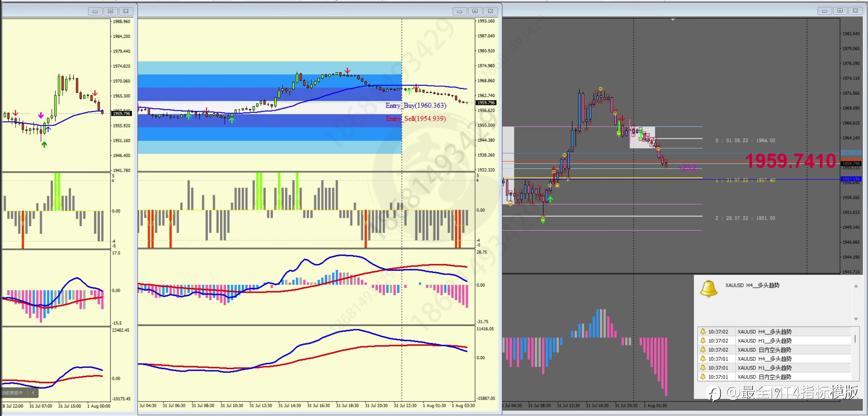Minimize the left chart window

[95, 11]
